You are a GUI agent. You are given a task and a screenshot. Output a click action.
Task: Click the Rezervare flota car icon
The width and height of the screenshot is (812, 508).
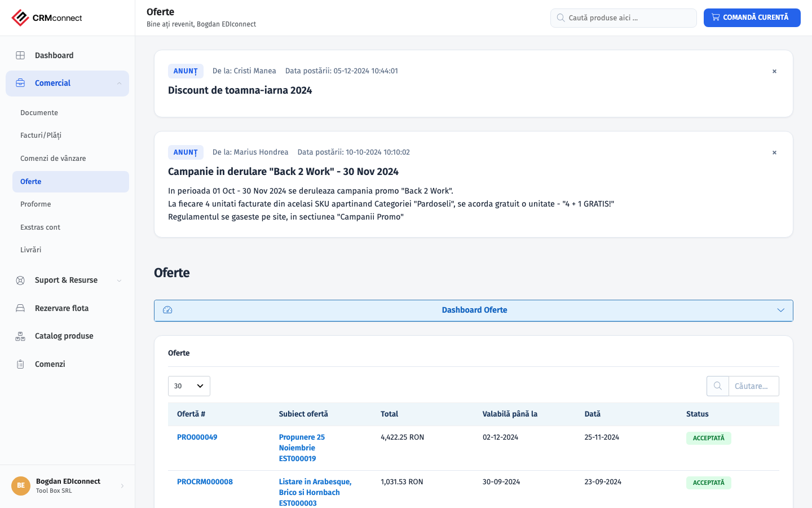(x=20, y=308)
